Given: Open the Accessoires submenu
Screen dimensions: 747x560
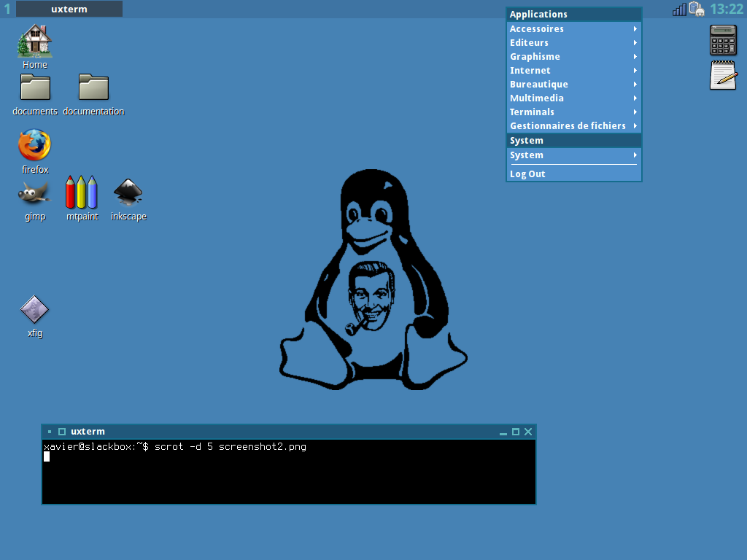Looking at the screenshot, I should (573, 29).
